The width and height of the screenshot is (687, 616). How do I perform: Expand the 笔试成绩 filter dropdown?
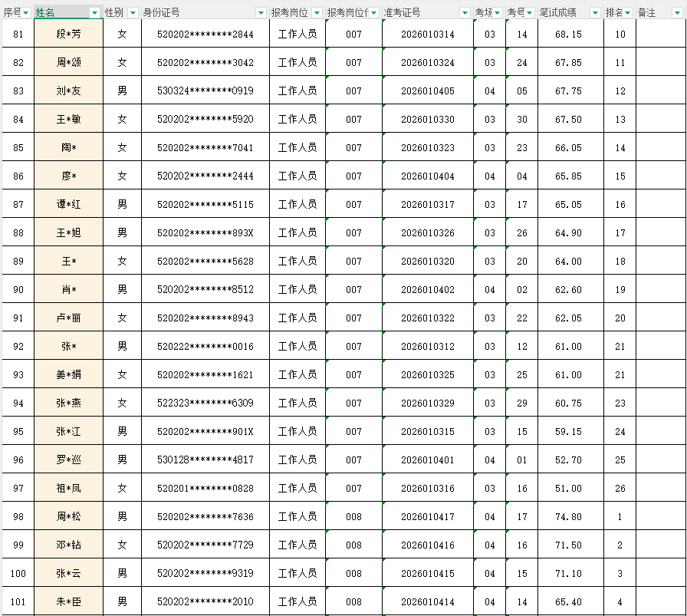pyautogui.click(x=596, y=12)
